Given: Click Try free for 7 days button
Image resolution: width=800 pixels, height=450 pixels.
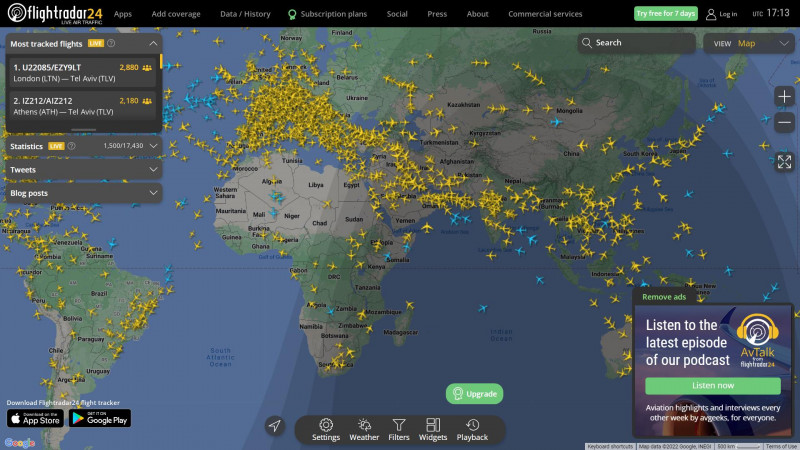Looking at the screenshot, I should point(665,14).
